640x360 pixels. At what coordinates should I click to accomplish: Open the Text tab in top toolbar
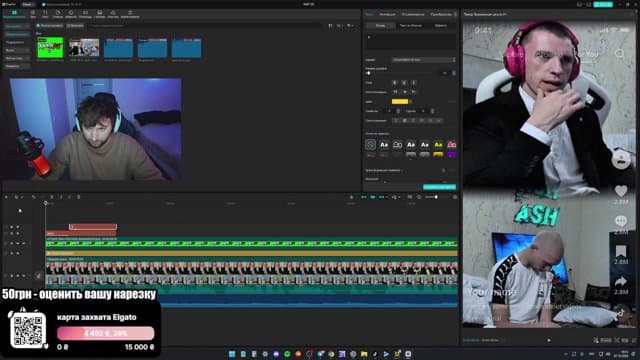pos(45,14)
